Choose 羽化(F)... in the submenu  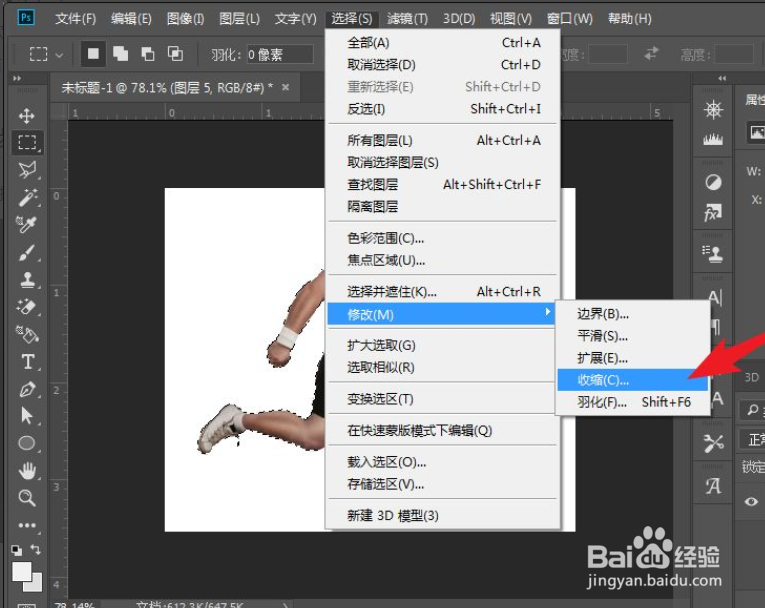click(633, 402)
